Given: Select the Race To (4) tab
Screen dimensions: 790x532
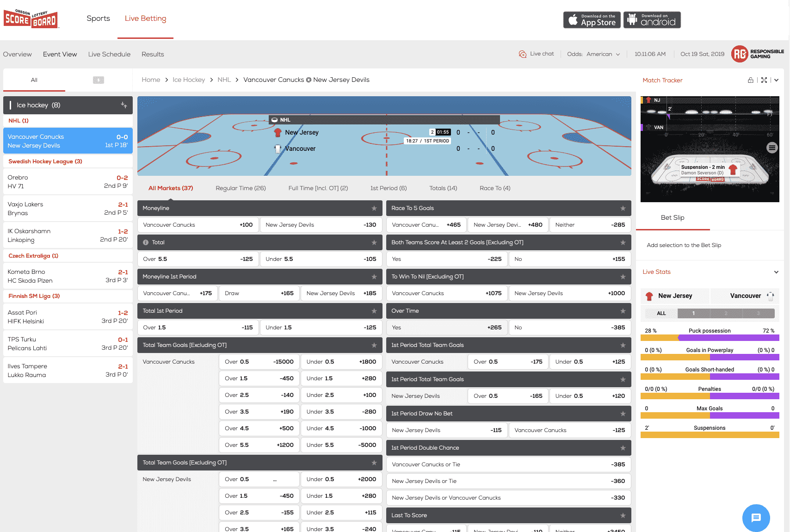Looking at the screenshot, I should point(495,188).
